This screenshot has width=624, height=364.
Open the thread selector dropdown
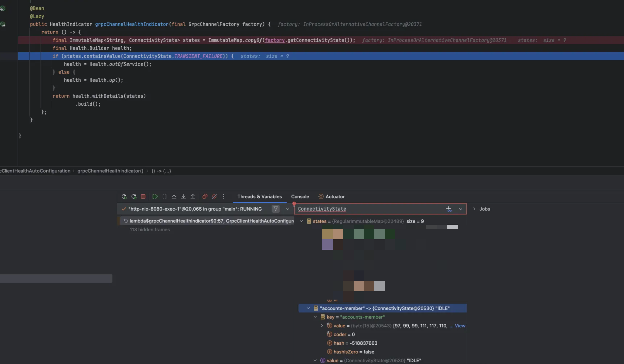click(287, 209)
